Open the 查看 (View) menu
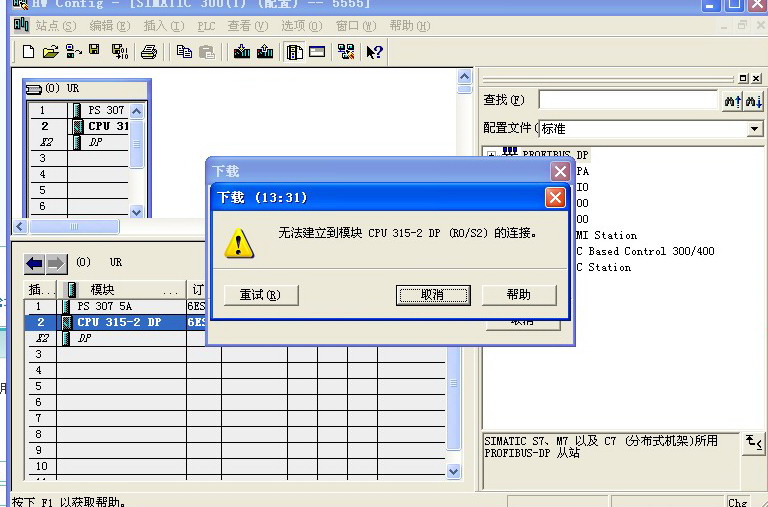Viewport: 768px width, 507px height. (246, 26)
